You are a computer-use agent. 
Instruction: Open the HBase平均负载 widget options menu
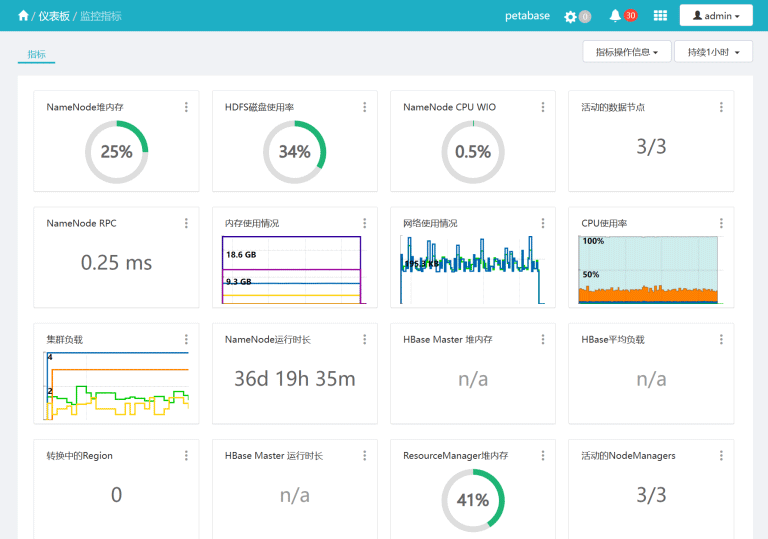(x=721, y=339)
